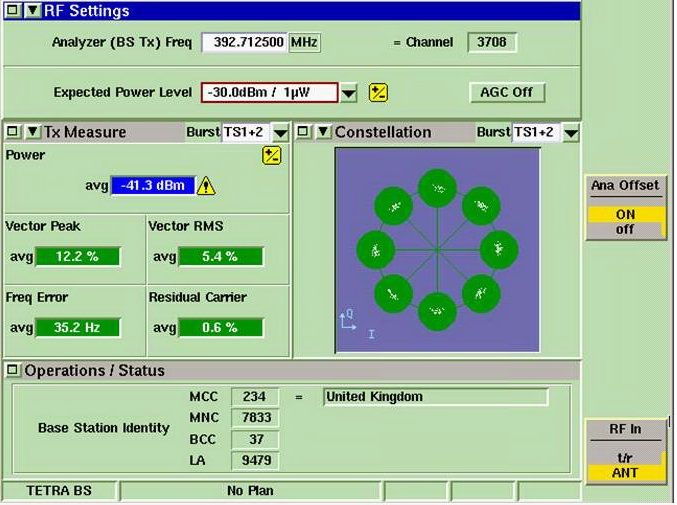Click the green Vector Peak 12.2 % indicator
677x505 pixels.
point(77,257)
